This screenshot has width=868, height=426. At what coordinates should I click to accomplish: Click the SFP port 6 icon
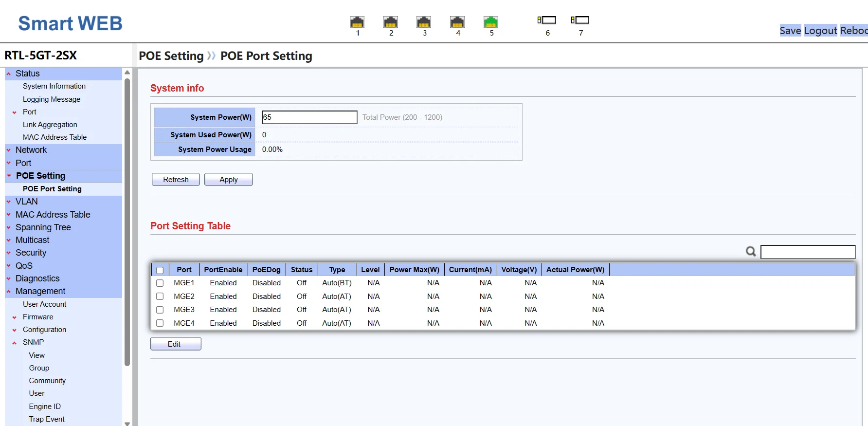pos(547,20)
